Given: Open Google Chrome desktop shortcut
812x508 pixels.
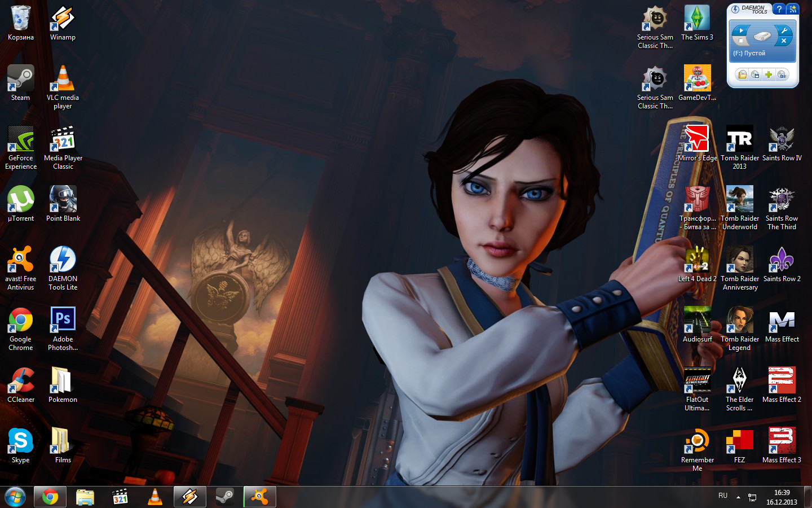Looking at the screenshot, I should click(20, 329).
